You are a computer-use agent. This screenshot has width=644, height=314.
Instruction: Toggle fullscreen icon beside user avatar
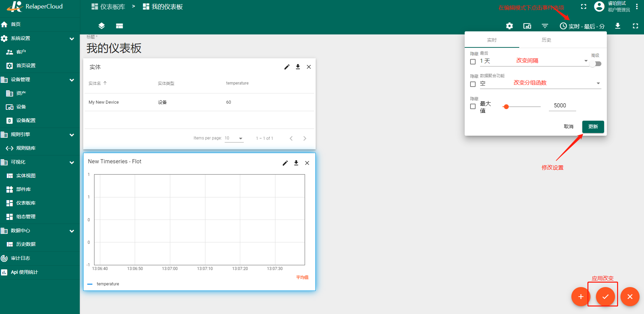[x=584, y=6]
